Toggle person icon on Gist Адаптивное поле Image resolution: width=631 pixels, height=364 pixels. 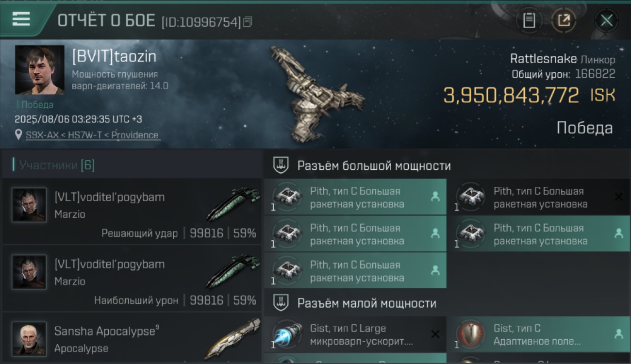(x=619, y=334)
